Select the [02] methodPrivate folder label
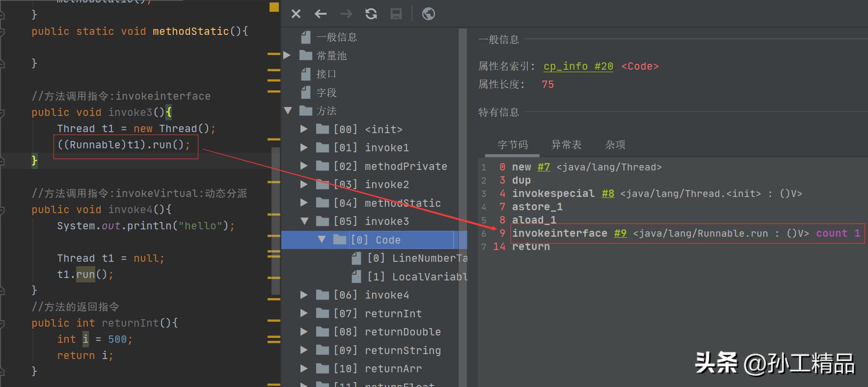The width and height of the screenshot is (868, 387). point(390,166)
